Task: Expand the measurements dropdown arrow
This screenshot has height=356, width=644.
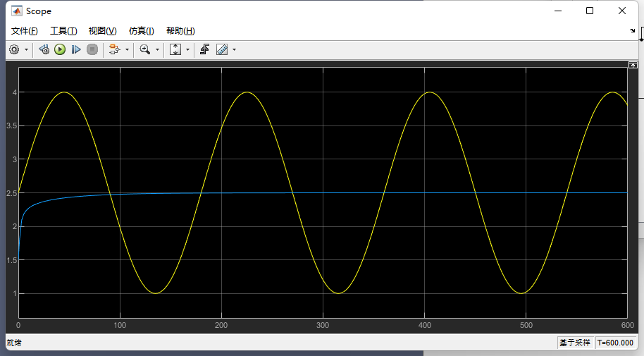Action: pyautogui.click(x=234, y=50)
